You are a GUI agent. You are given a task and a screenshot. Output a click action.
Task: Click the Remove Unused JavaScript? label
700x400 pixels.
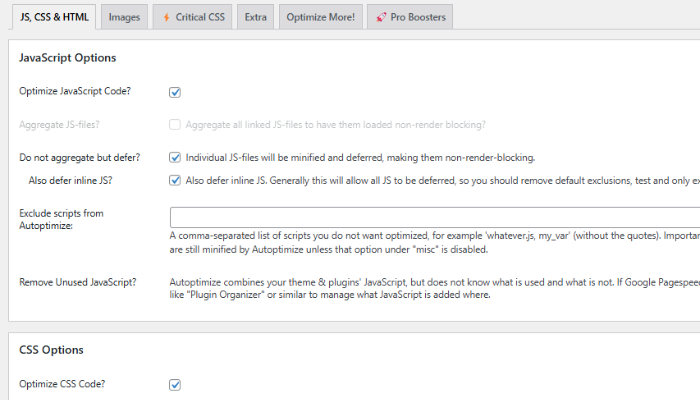[x=79, y=282]
